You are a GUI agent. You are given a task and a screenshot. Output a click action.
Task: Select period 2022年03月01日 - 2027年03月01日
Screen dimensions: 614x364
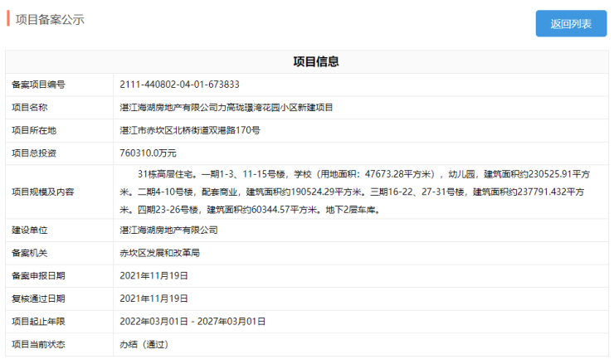[192, 322]
